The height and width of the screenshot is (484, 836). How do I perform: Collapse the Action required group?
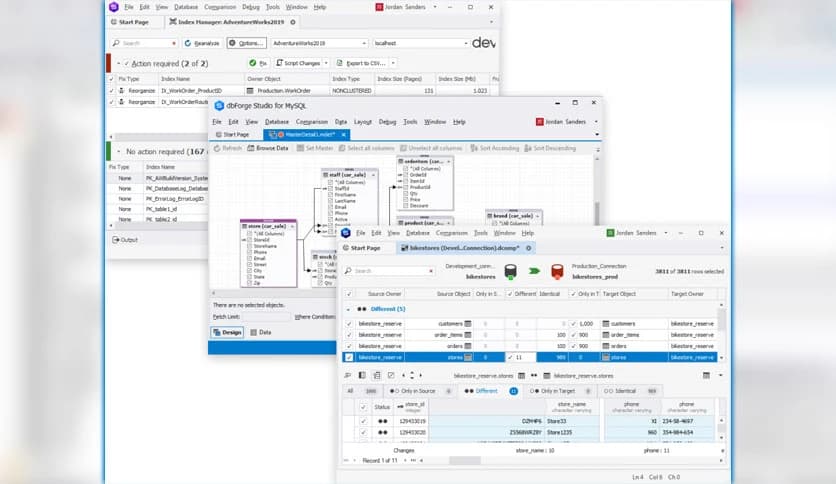coord(118,63)
